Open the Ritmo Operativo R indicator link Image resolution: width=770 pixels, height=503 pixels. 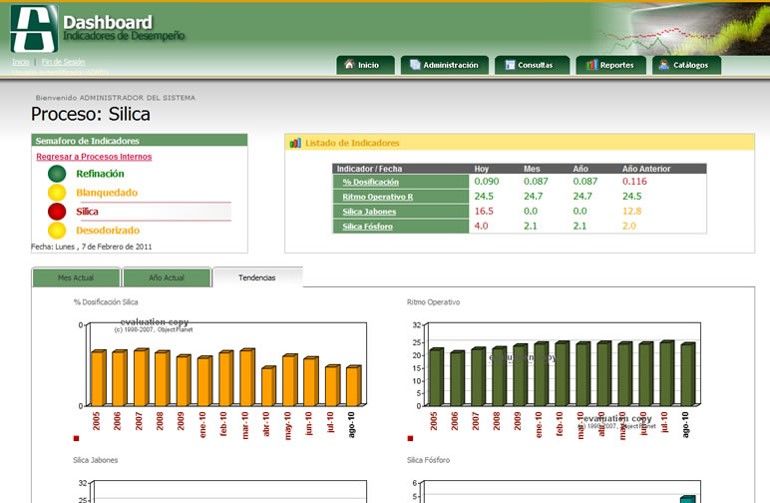coord(377,197)
